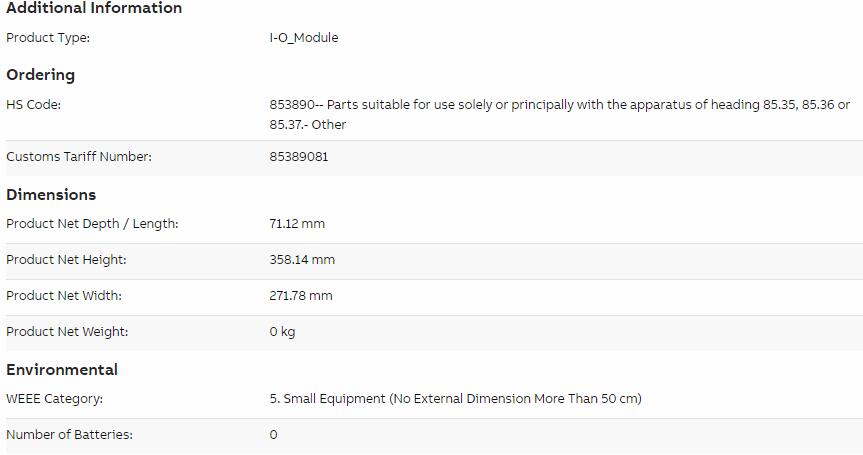The height and width of the screenshot is (455, 863).
Task: Click the Product Net Width label
Action: coord(64,295)
